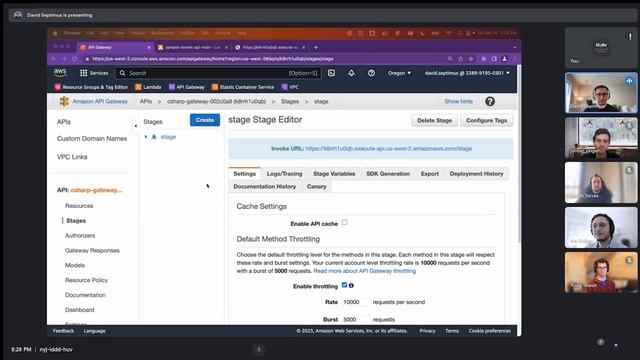Open the AWS support help icon
The width and height of the screenshot is (640, 360).
(x=371, y=73)
